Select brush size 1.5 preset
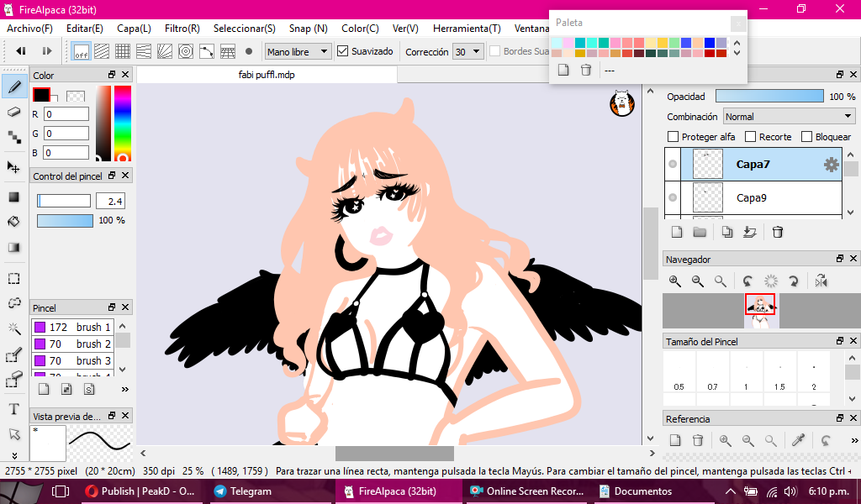Viewport: 861px width, 504px height. (779, 371)
